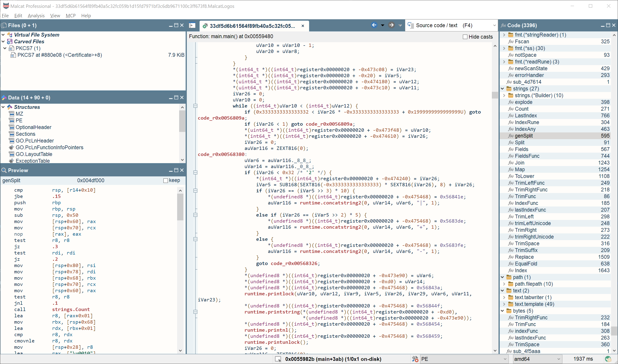The height and width of the screenshot is (364, 618).
Task: Collapse the while loop fold marker
Action: click(x=195, y=106)
